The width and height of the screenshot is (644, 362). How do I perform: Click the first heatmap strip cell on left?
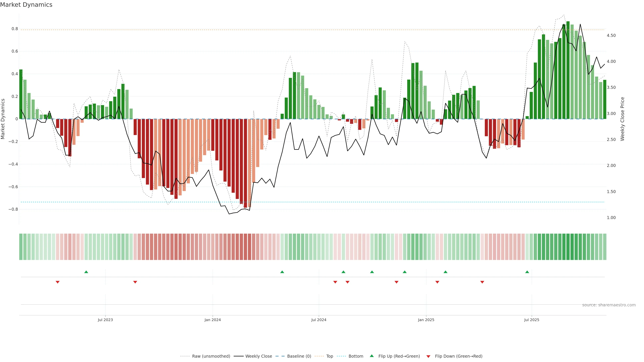coord(21,247)
